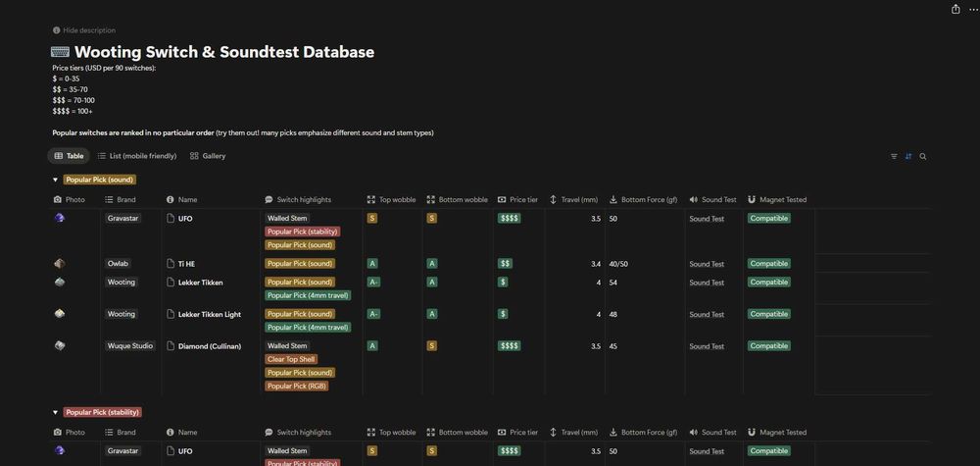Open the Price tier column header menu
The image size is (980, 466).
pyautogui.click(x=518, y=199)
